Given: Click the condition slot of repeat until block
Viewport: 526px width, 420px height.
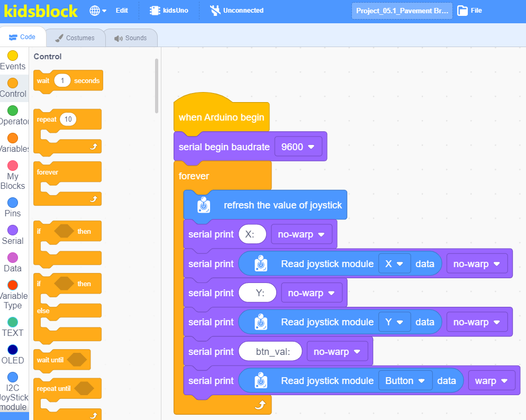Looking at the screenshot, I should pyautogui.click(x=84, y=388).
